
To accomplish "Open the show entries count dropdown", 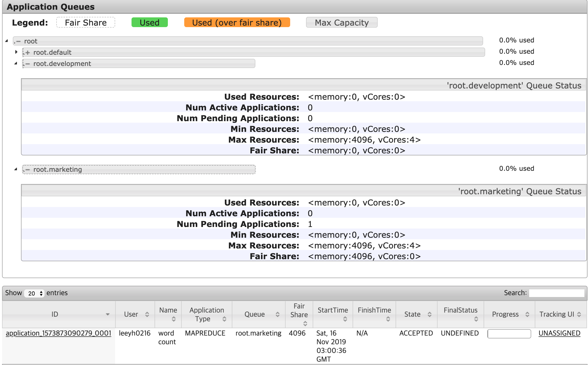I will coord(35,293).
